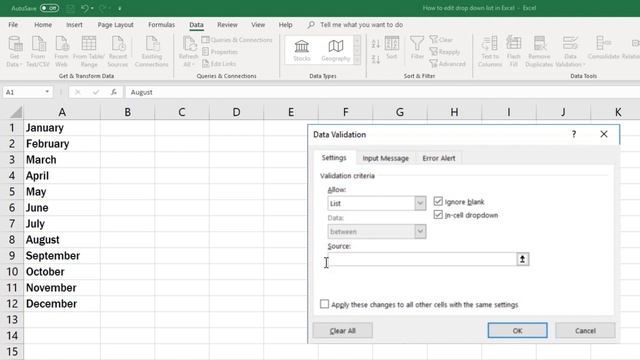Open Advanced filter options
Image resolution: width=640 pixels, height=360 pixels.
(447, 64)
